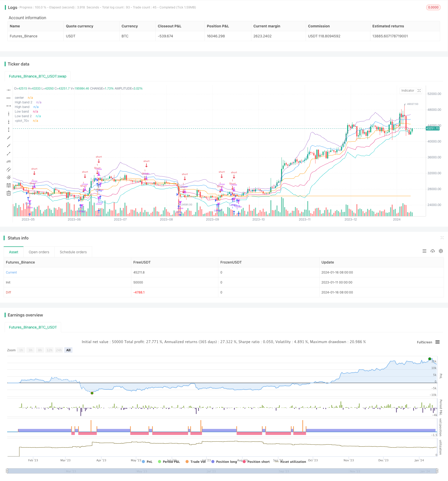The width and height of the screenshot is (448, 481).
Task: Select the diagonal segment drawing tool
Action: [x=9, y=154]
